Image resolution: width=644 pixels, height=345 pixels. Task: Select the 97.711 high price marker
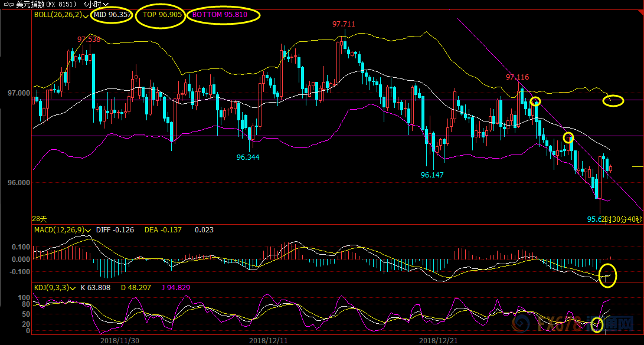coord(344,24)
